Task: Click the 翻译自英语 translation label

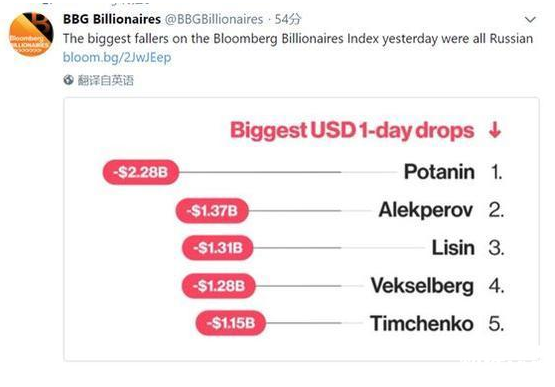Action: click(105, 80)
